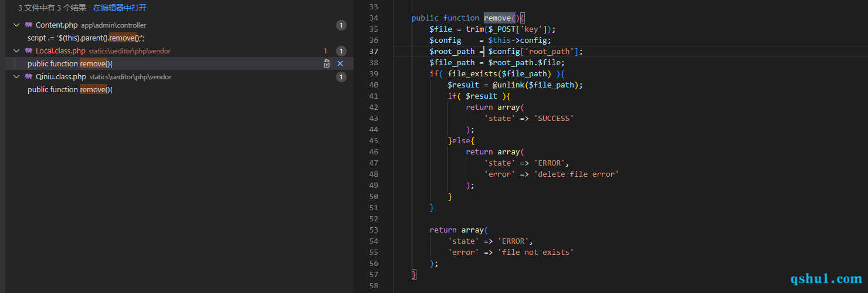The image size is (868, 293).
Task: Click line number 37 in the gutter
Action: tap(374, 52)
